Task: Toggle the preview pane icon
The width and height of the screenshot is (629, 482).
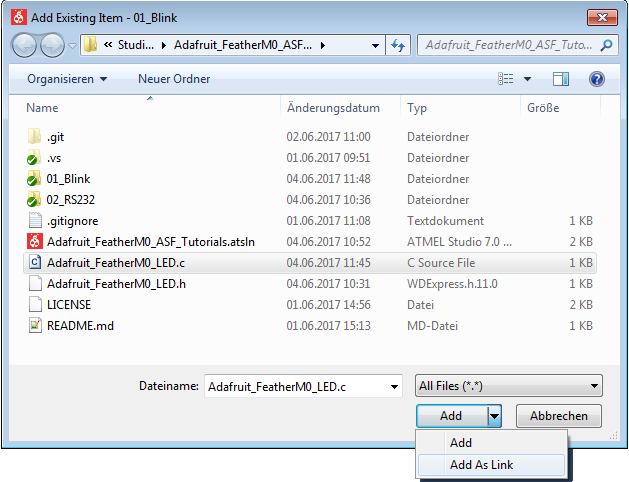Action: (x=560, y=79)
